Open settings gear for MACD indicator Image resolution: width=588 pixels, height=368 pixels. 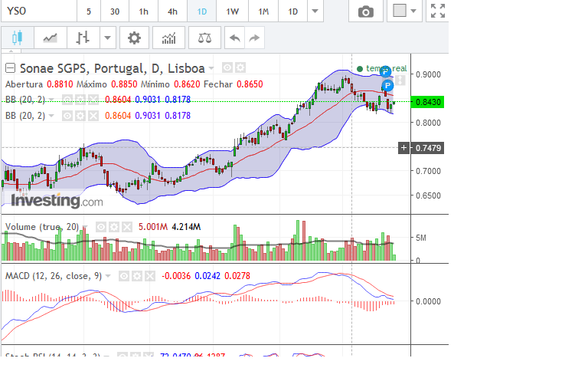pos(137,276)
